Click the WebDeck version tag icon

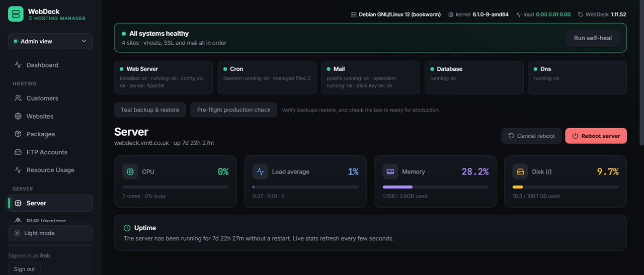(x=581, y=15)
